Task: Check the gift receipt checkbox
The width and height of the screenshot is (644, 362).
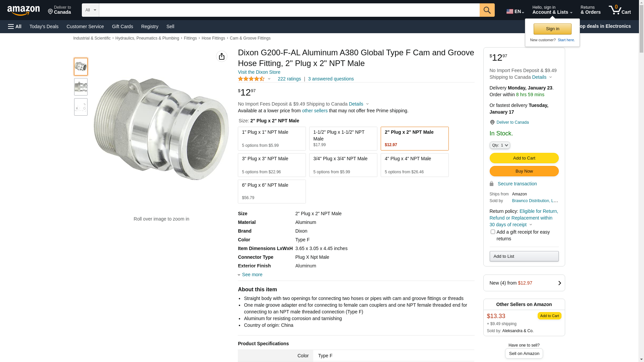Action: coord(492,232)
